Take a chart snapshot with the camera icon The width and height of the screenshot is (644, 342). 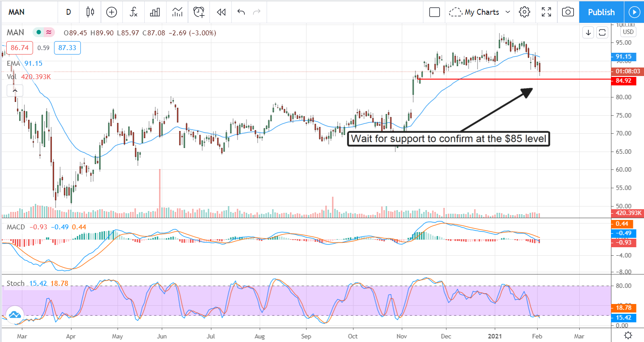568,12
